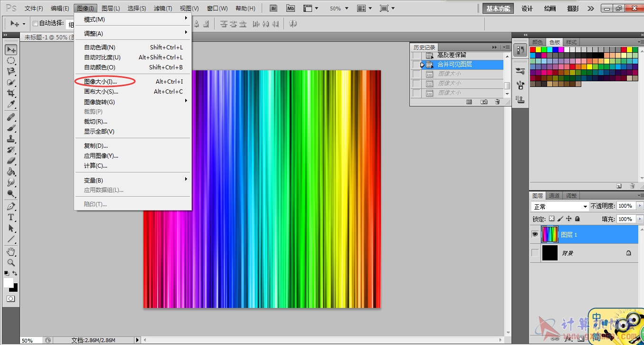Image resolution: width=644 pixels, height=345 pixels.
Task: Select the Hand tool
Action: (11, 251)
